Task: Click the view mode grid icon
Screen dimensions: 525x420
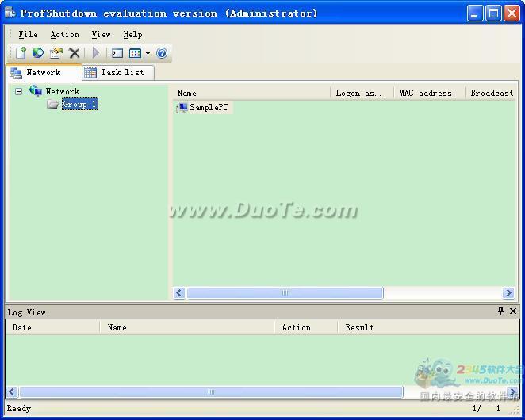Action: point(136,53)
